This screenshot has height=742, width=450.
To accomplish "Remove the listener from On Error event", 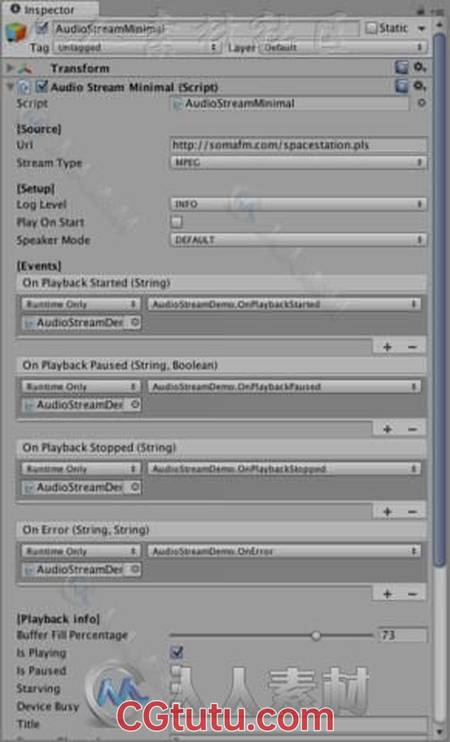I will [x=412, y=594].
